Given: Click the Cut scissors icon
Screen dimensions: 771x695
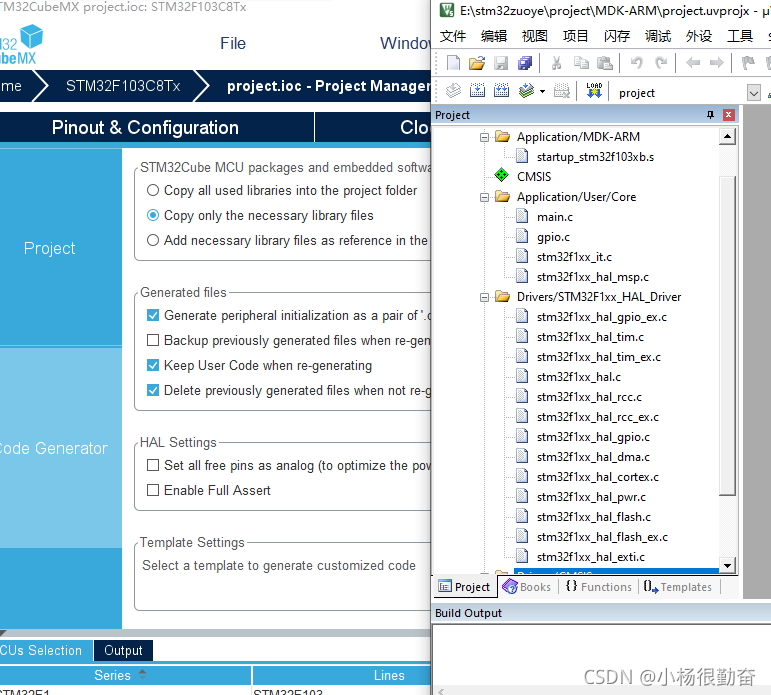Looking at the screenshot, I should point(556,63).
